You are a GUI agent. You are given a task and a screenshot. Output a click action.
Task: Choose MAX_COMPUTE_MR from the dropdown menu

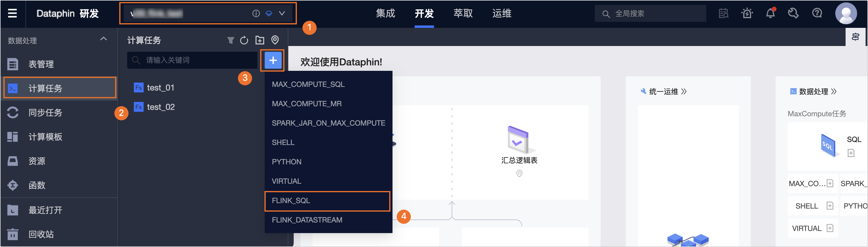(328, 104)
